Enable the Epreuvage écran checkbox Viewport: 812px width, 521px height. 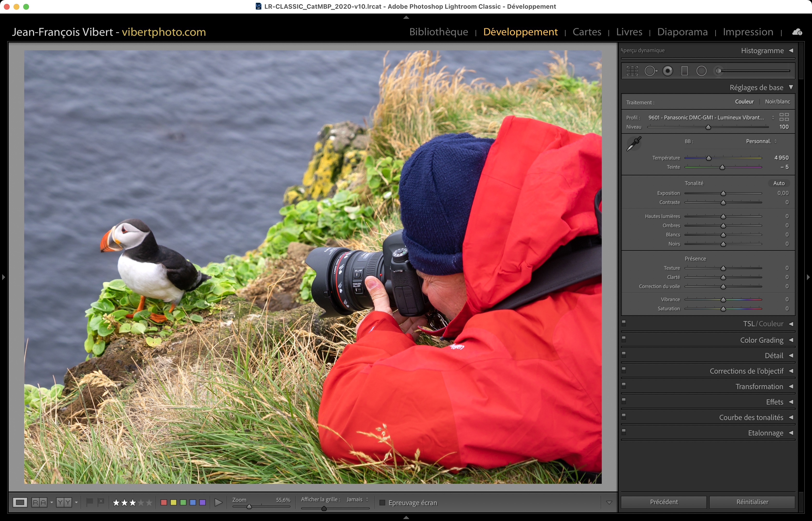[382, 503]
